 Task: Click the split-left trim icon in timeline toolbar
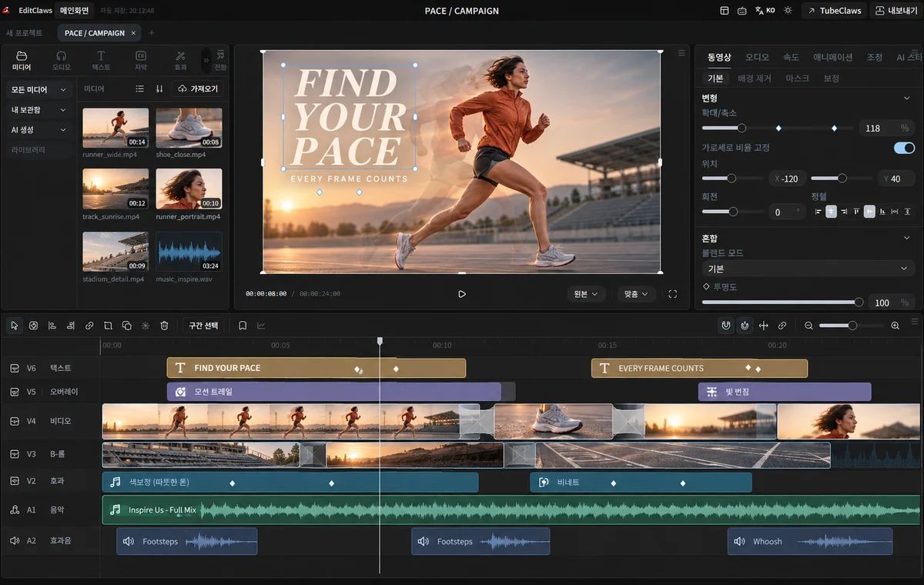52,326
